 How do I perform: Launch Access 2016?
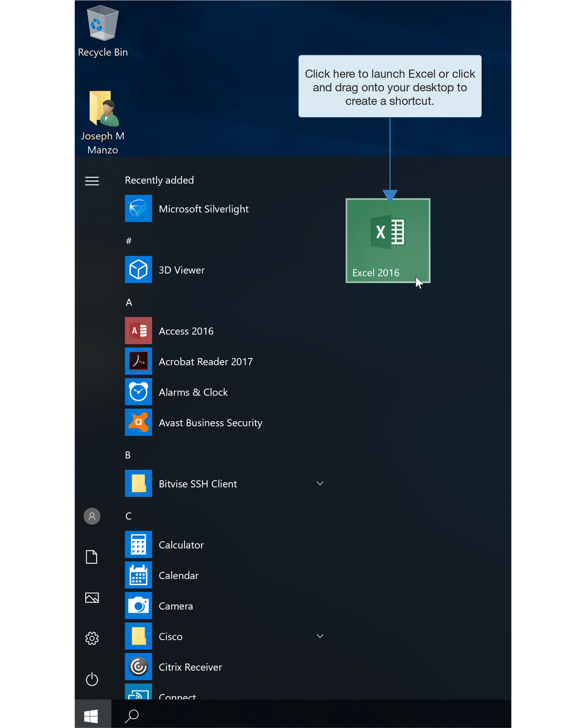tap(185, 331)
